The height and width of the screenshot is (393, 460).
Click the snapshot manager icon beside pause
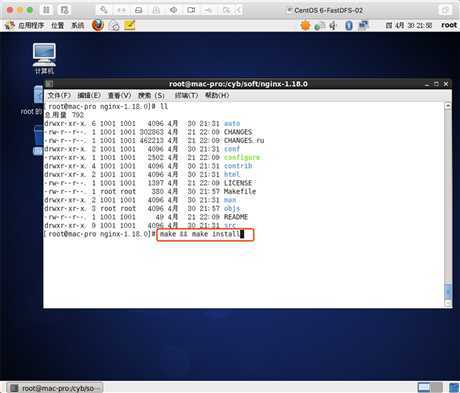pos(64,10)
